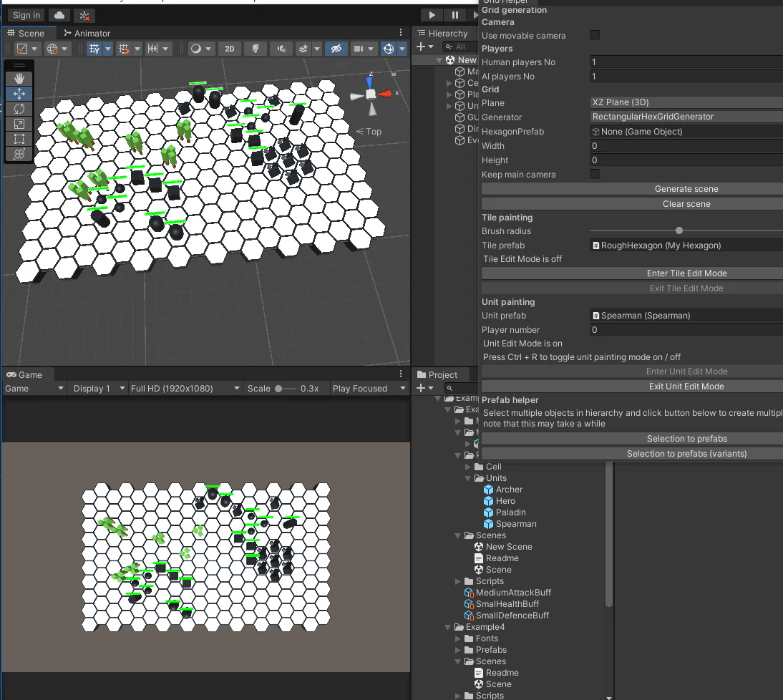Open Game view Display 1 dropdown

(98, 389)
